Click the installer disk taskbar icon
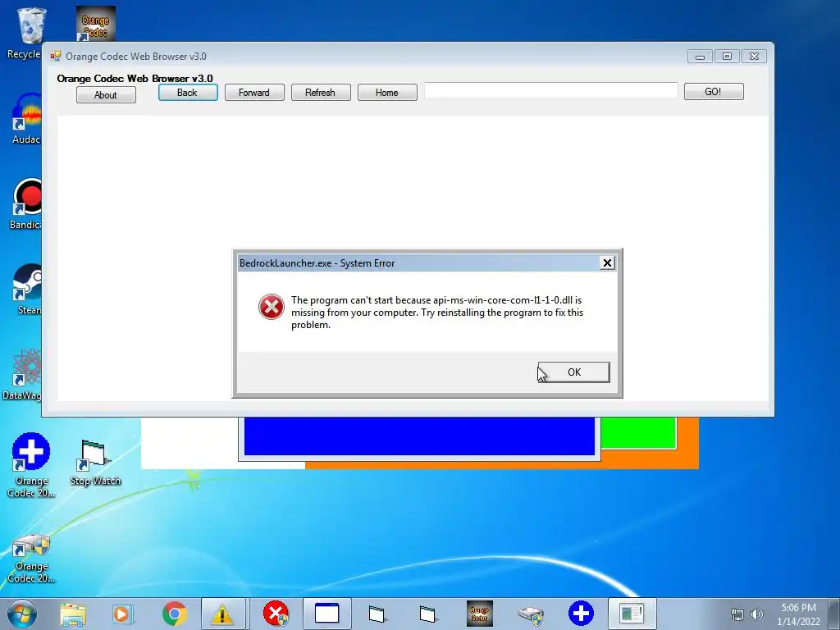The width and height of the screenshot is (840, 630). pyautogui.click(x=531, y=615)
